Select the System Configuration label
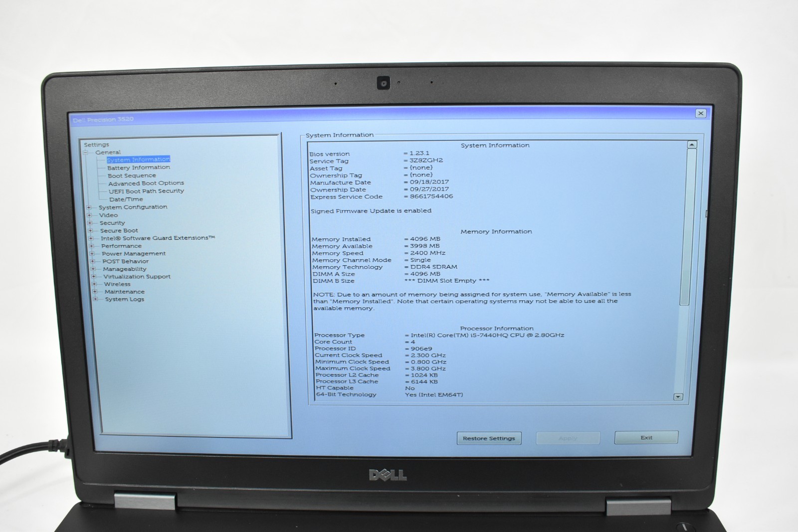 [x=133, y=207]
